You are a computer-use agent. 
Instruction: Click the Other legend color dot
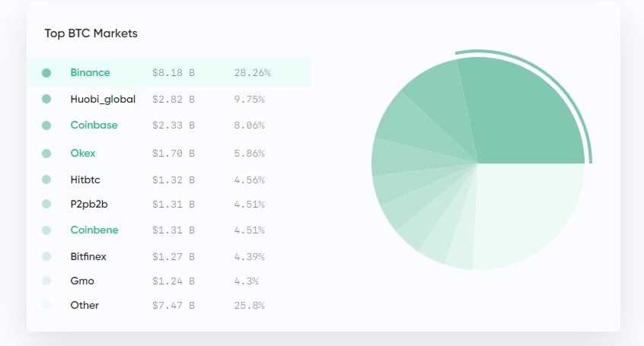[x=46, y=305]
